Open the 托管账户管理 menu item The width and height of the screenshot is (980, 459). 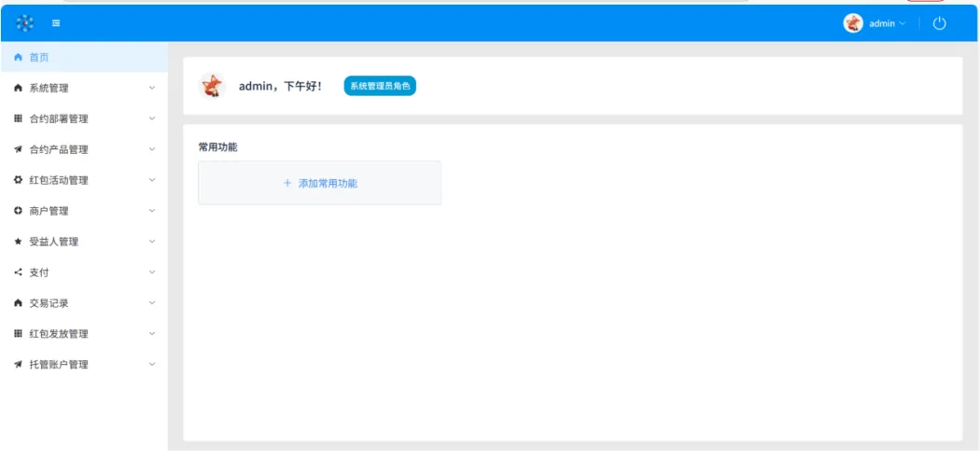[59, 365]
